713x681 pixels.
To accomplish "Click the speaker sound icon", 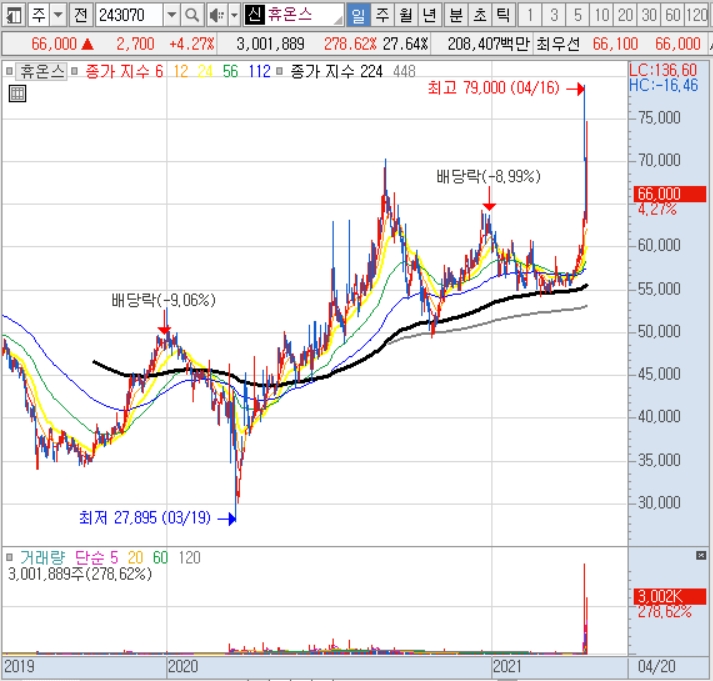I will (x=217, y=15).
